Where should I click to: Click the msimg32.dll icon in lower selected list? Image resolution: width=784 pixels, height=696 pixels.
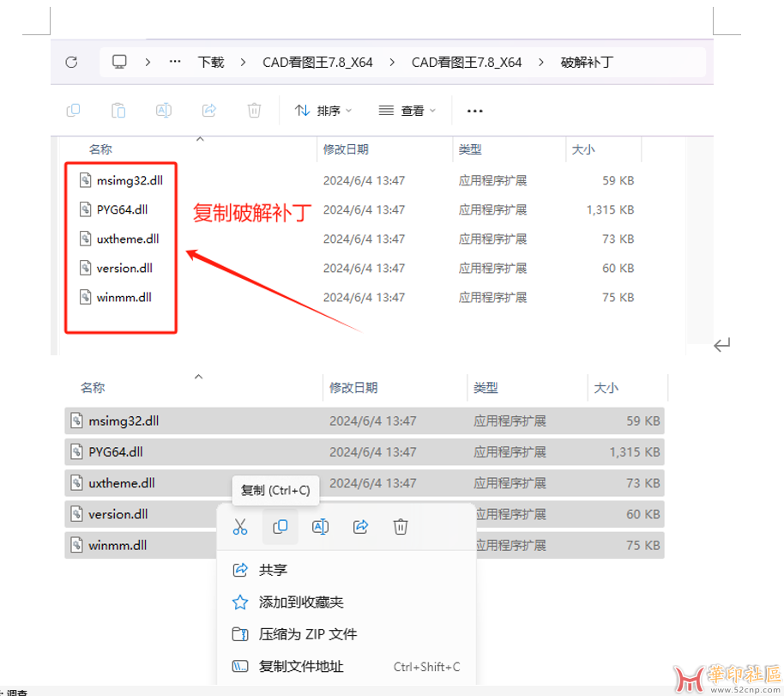[76, 421]
